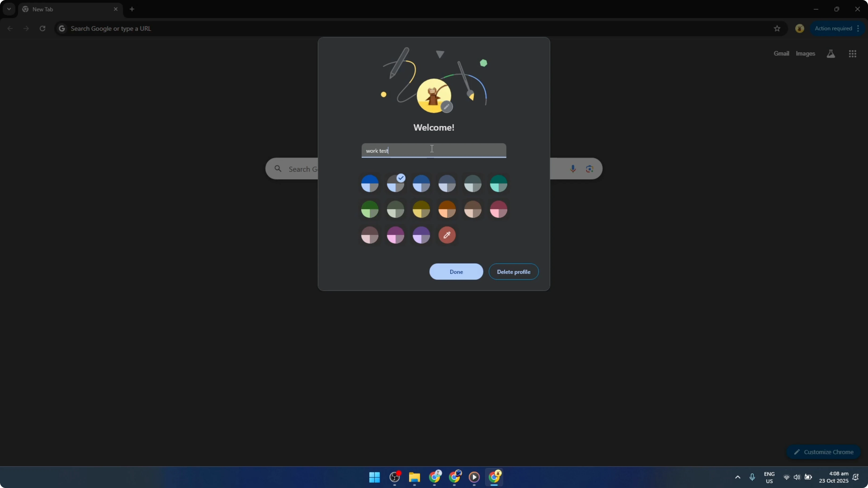Click the work test profile name field
The height and width of the screenshot is (488, 868).
pos(434,151)
